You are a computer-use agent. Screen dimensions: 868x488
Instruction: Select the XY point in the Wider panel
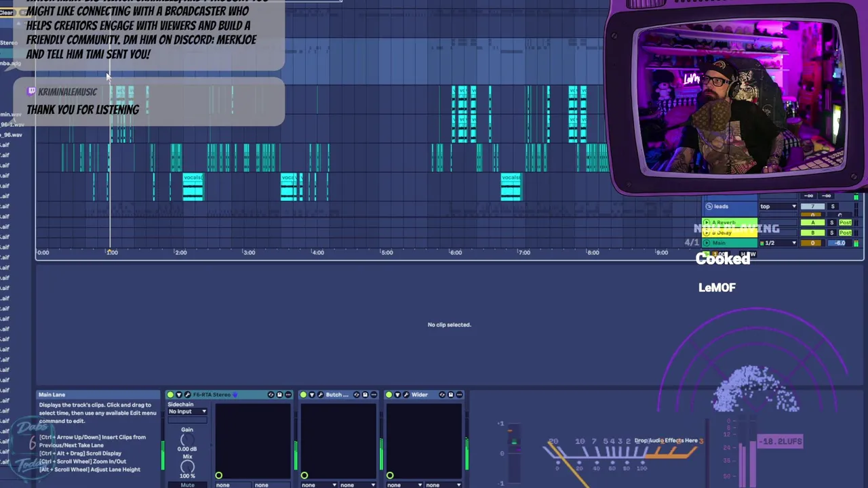point(390,476)
